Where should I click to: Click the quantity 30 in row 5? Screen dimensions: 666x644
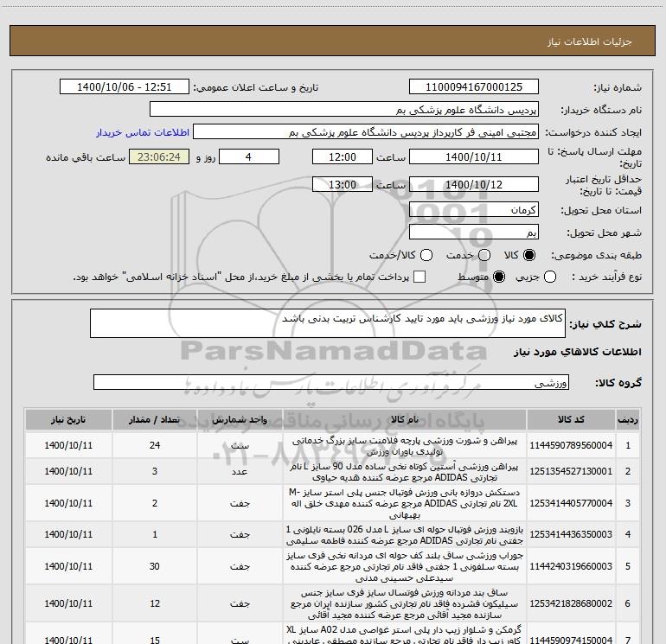tap(155, 566)
